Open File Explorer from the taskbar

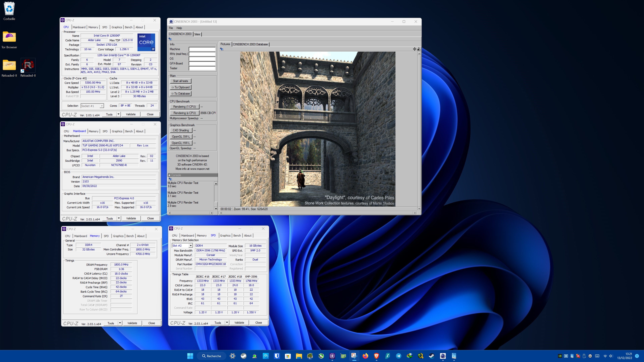tap(299, 356)
